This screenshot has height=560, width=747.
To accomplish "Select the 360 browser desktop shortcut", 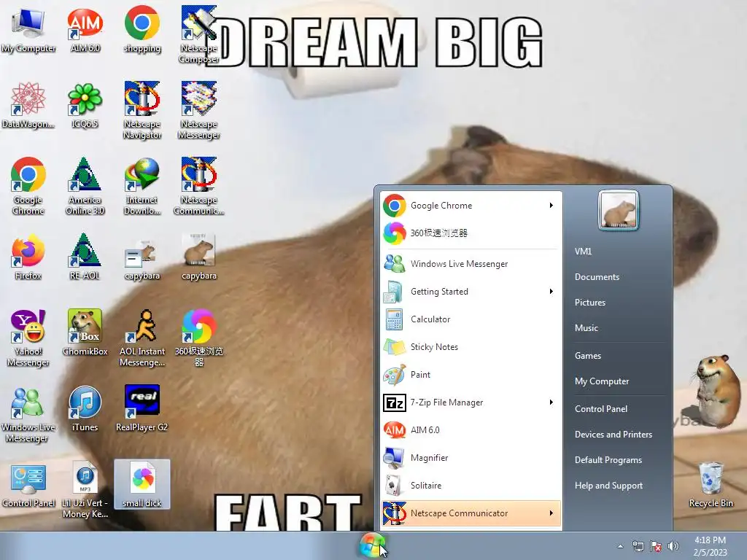I will click(198, 338).
